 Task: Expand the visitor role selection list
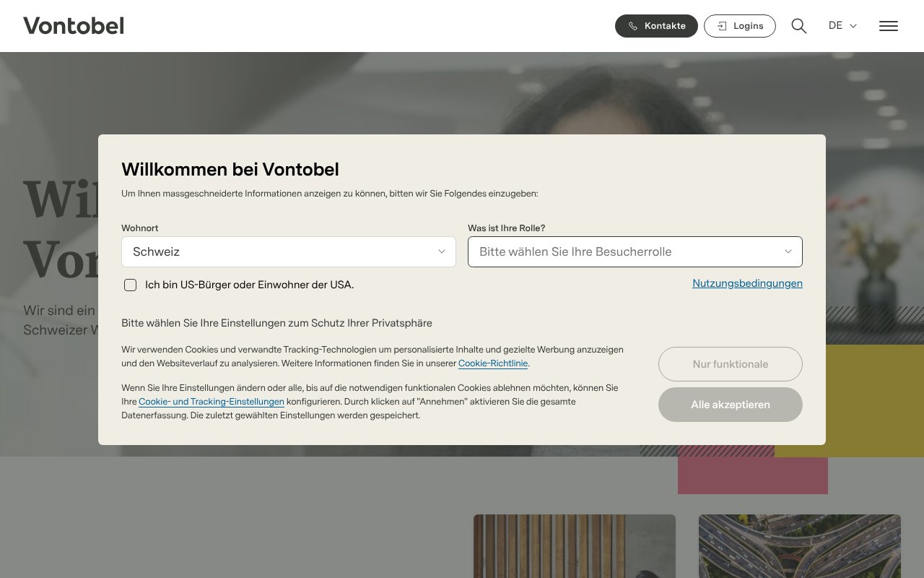pyautogui.click(x=635, y=251)
